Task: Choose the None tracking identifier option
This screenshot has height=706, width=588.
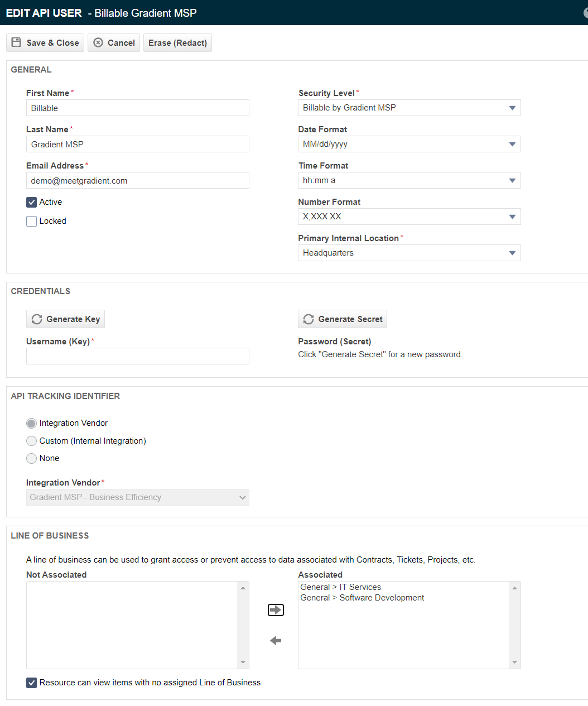Action: pyautogui.click(x=32, y=458)
